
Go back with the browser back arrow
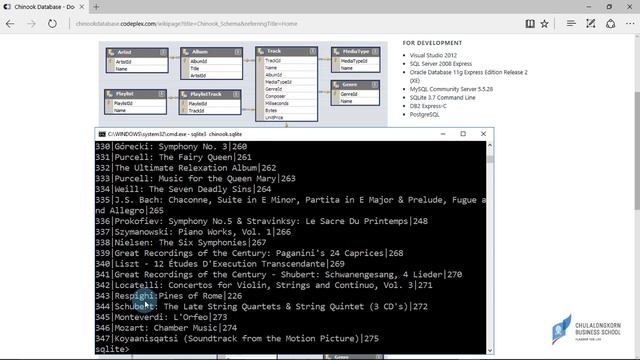pos(10,24)
